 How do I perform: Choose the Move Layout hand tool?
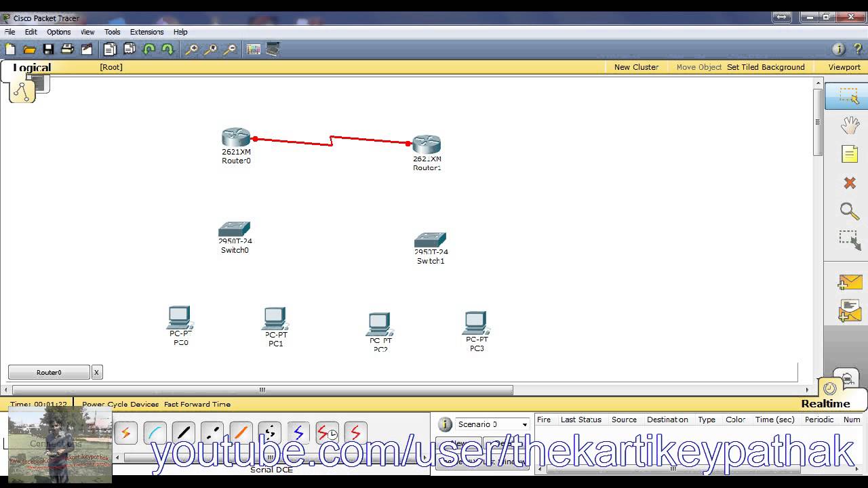coord(850,125)
